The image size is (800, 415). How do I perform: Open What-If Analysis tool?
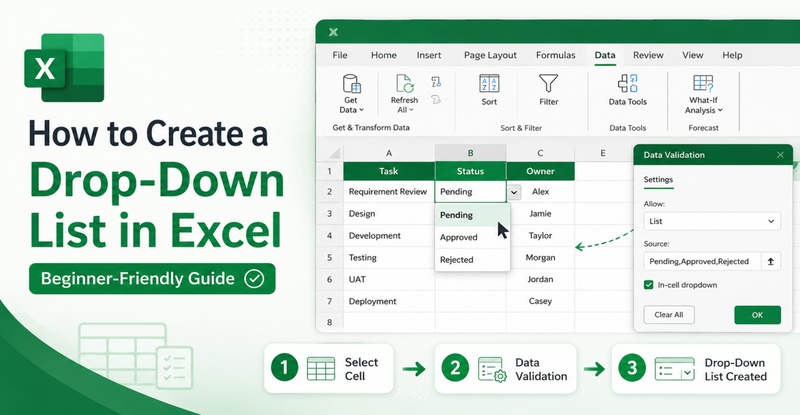point(704,94)
